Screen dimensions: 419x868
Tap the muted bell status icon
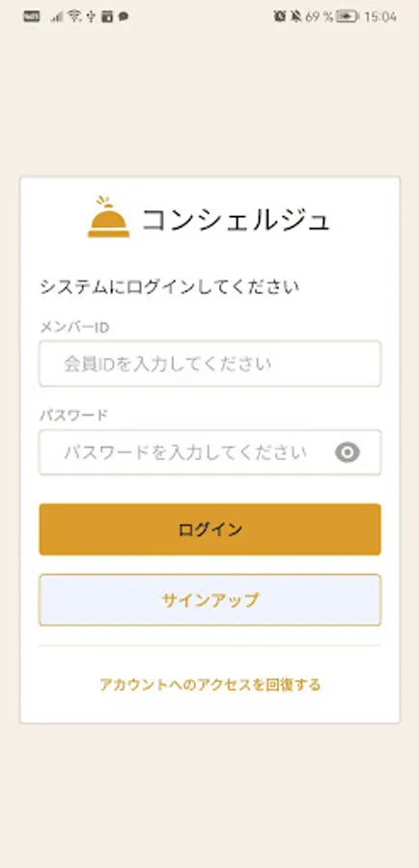pos(296,16)
